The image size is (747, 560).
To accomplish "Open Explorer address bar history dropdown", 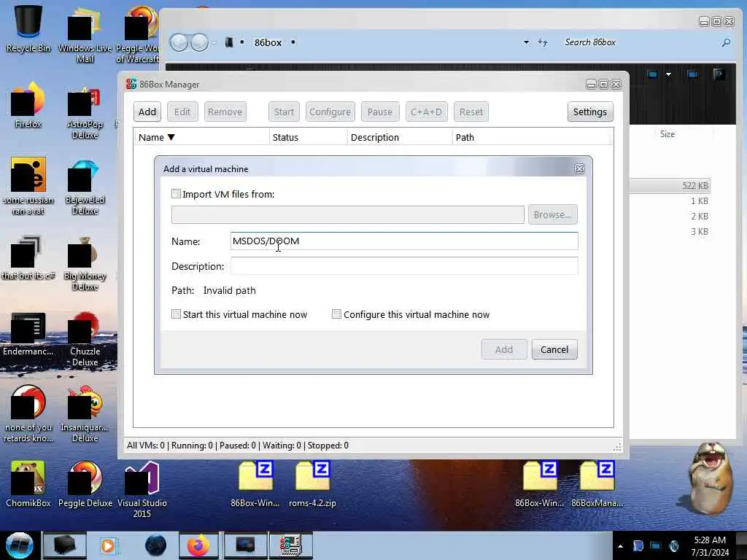I will tap(527, 42).
